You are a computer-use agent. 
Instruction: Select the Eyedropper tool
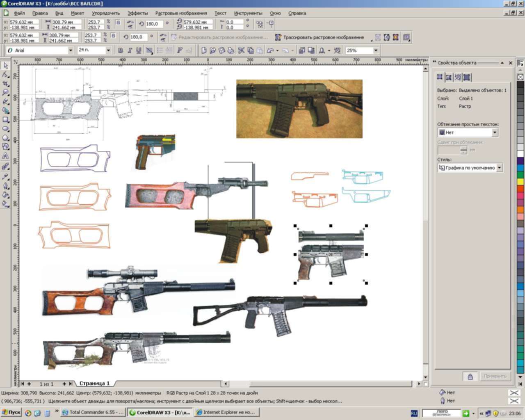tap(5, 176)
